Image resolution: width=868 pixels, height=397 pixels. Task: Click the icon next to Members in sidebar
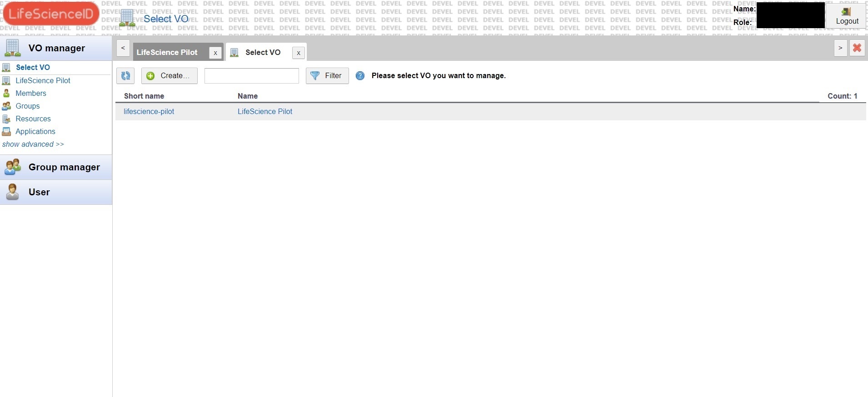click(6, 93)
